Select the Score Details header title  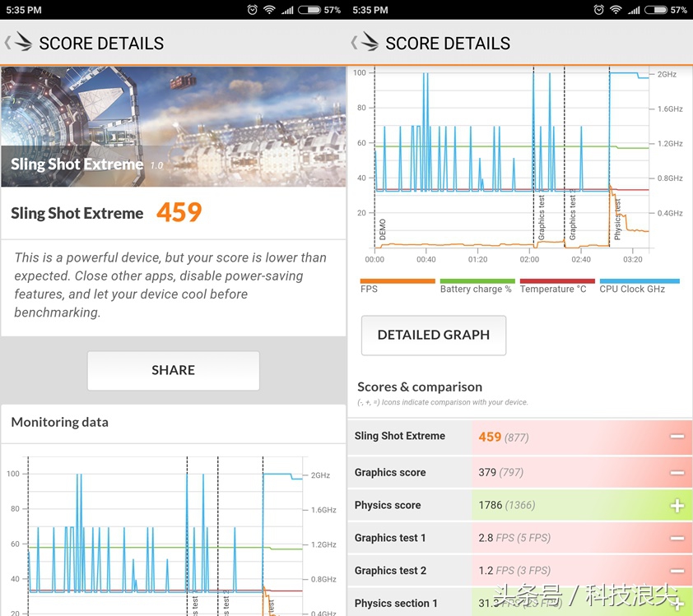click(102, 43)
